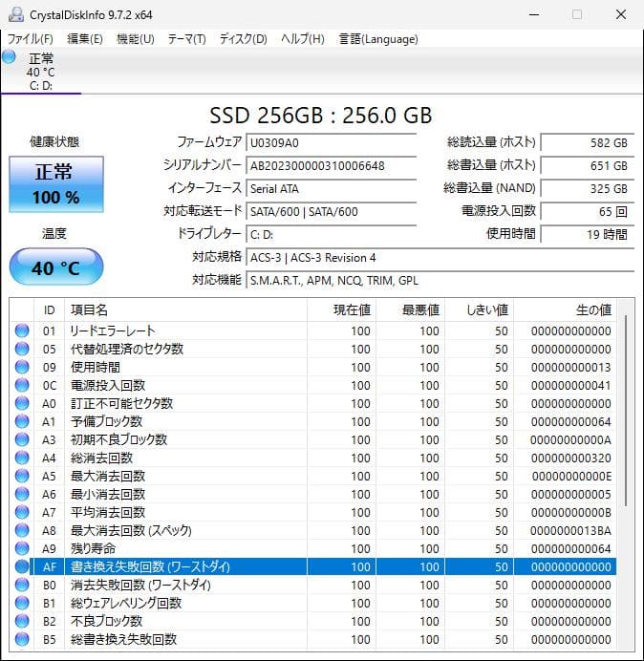Click the 40 °C temperature button
This screenshot has height=661, width=644.
[x=56, y=268]
